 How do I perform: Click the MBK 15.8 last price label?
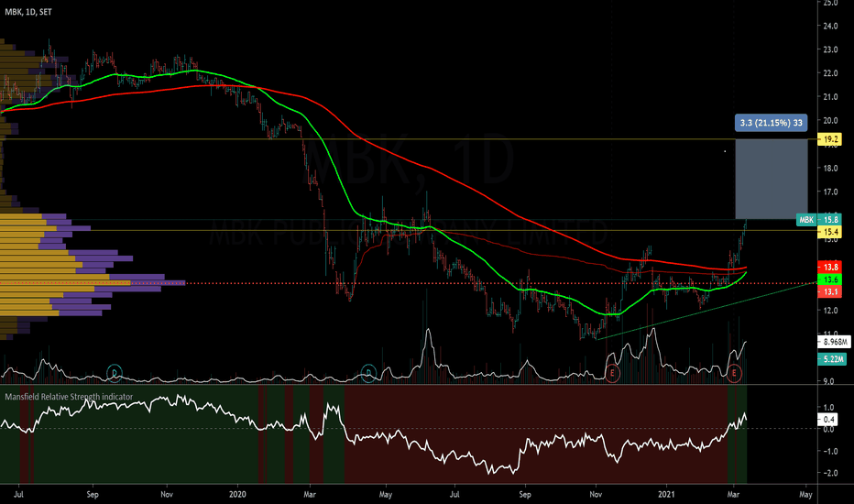pos(818,220)
